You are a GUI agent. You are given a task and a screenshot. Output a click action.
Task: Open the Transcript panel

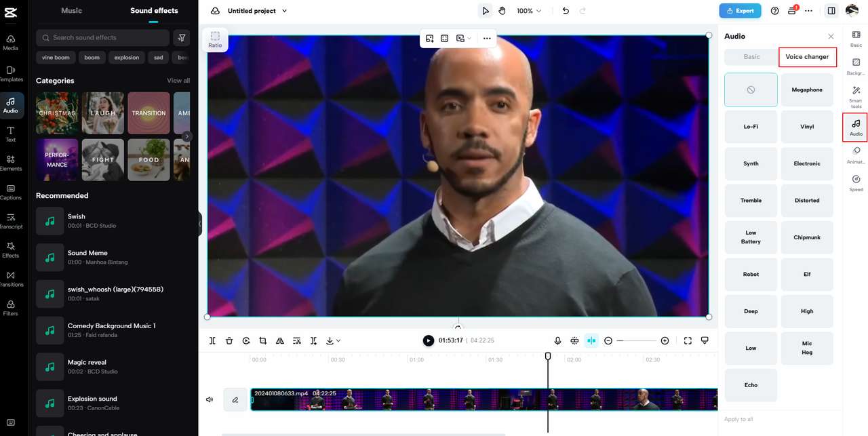[11, 221]
